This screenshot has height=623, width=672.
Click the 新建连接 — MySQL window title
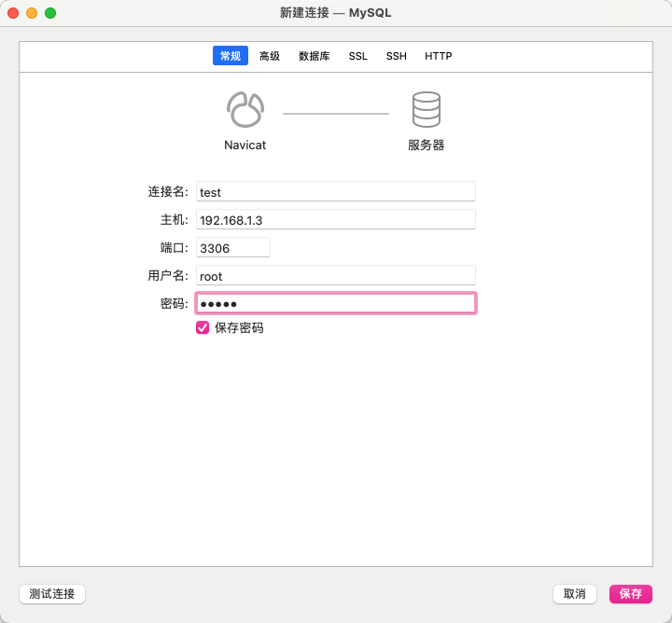pos(336,13)
